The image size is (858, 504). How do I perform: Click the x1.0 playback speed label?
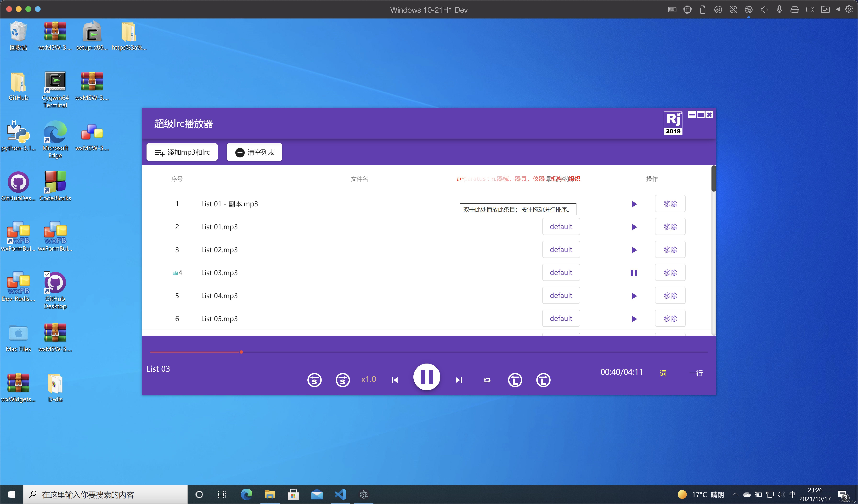coord(368,379)
